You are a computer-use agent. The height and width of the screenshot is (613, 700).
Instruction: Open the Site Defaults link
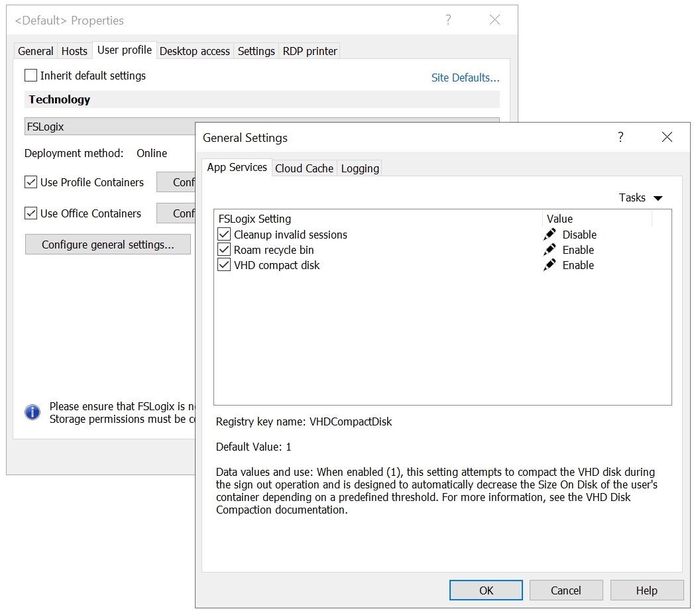465,78
